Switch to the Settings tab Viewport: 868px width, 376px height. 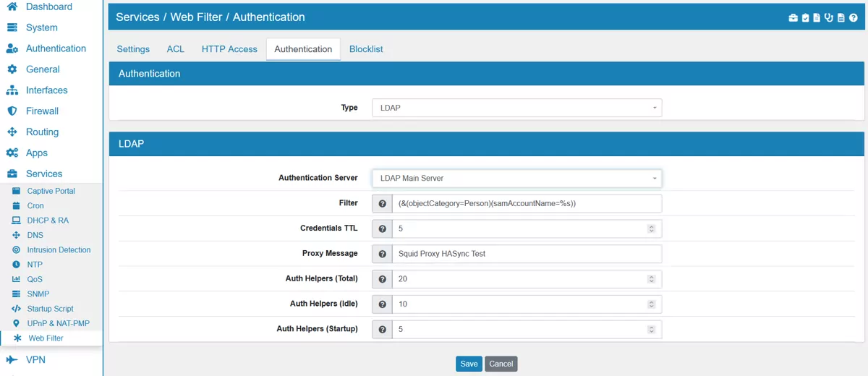pos(133,49)
